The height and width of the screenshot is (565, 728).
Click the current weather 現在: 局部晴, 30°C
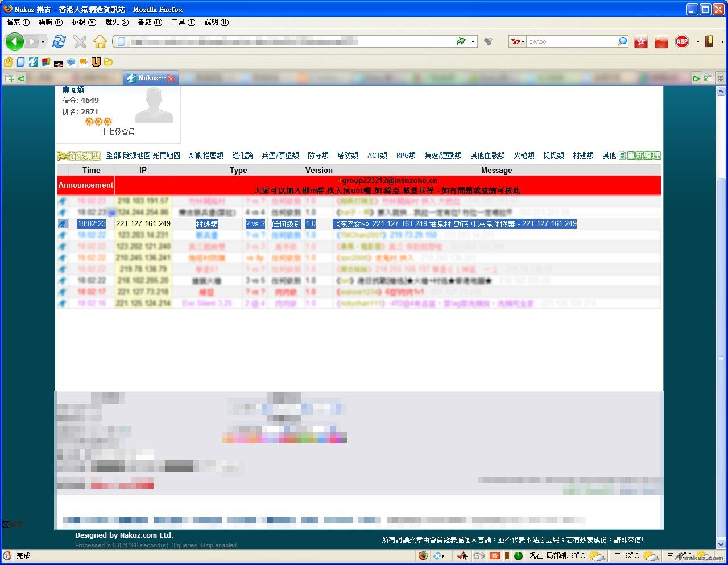pos(557,556)
